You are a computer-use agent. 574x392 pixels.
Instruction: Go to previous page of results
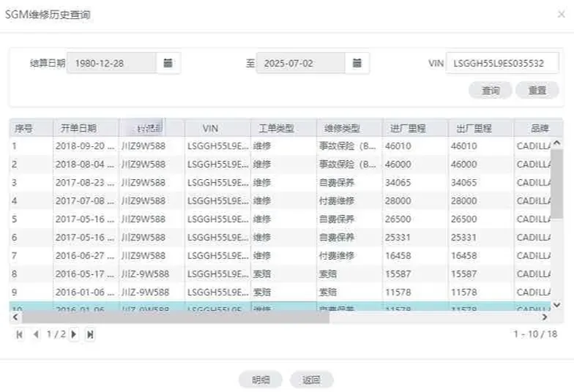[x=36, y=334]
